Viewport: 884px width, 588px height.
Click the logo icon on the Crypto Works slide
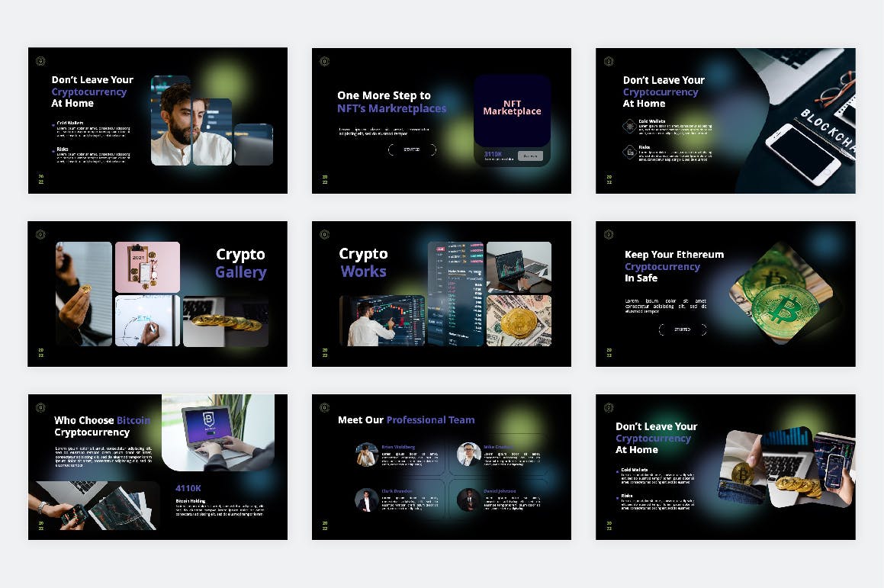(x=324, y=234)
